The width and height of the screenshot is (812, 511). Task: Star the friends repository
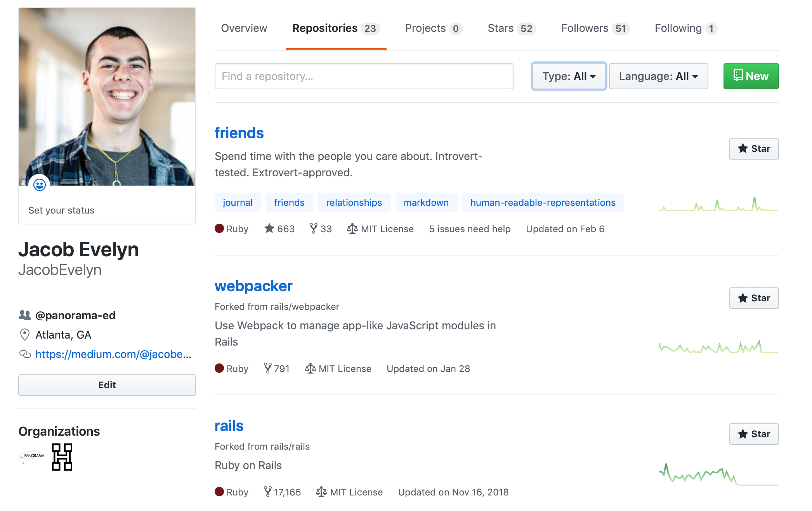coord(753,149)
